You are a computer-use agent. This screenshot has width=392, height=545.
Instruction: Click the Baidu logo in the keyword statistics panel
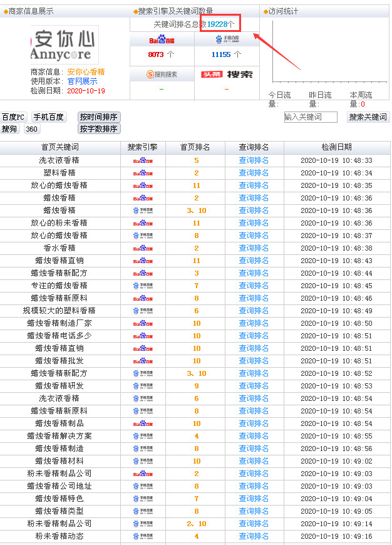[162, 39]
